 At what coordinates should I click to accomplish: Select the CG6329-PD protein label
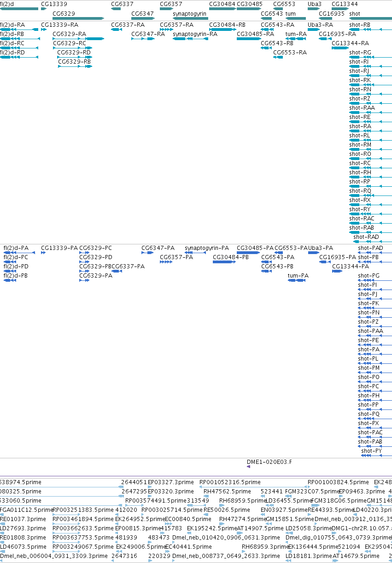[x=96, y=257]
